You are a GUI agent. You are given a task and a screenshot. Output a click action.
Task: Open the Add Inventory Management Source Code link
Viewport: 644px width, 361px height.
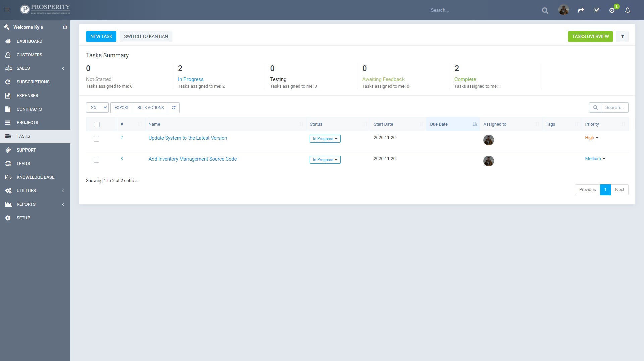tap(193, 159)
